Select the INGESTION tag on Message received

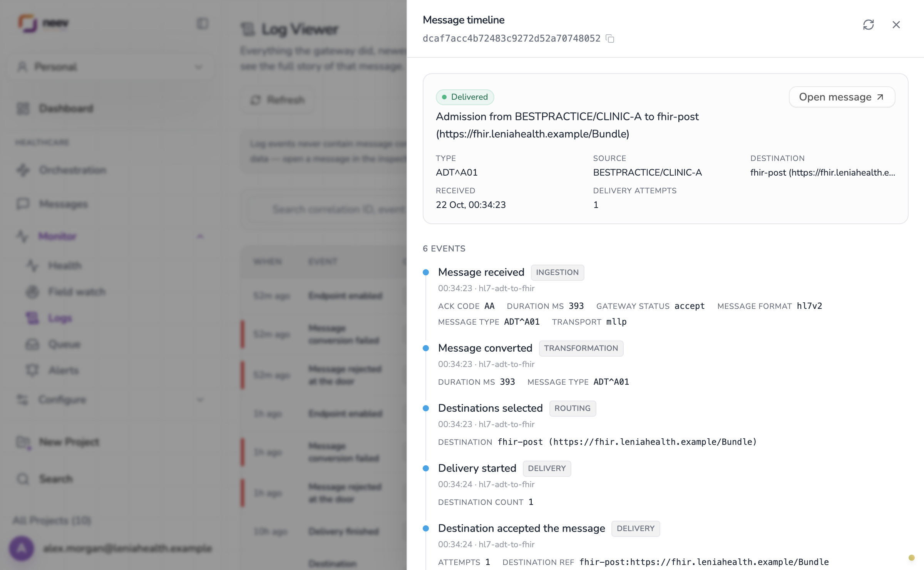[557, 272]
